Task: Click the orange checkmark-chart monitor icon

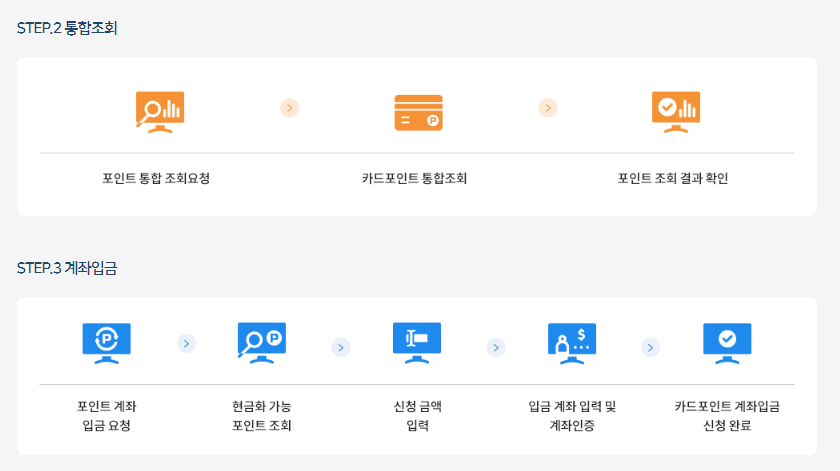Action: [x=676, y=112]
